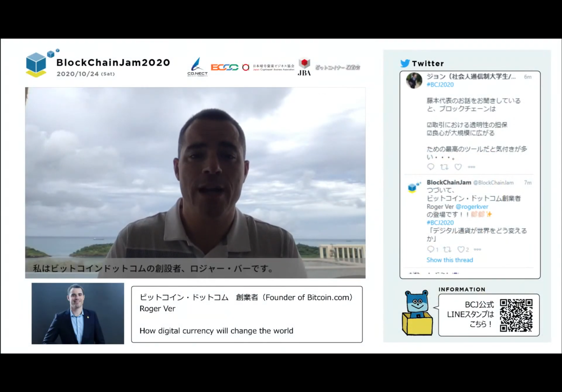This screenshot has height=392, width=562.
Task: Click the "INFORMATION" heading
Action: (462, 290)
